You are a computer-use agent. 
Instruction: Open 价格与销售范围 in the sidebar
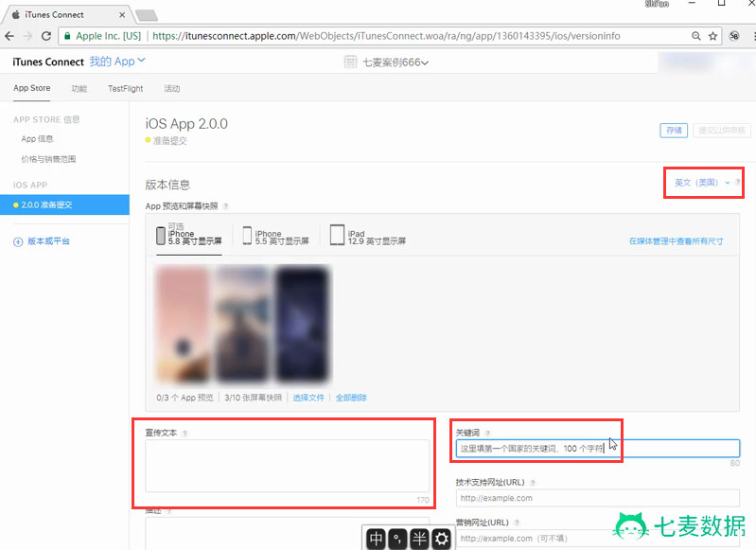(x=48, y=159)
